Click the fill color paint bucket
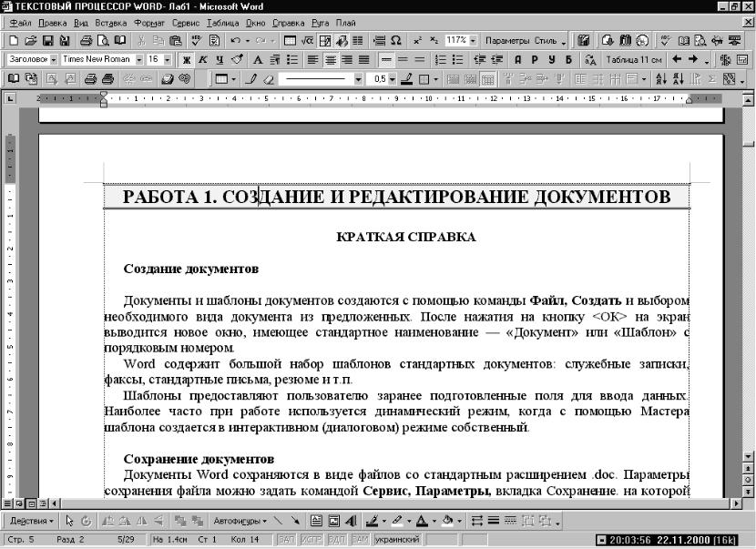 pyautogui.click(x=447, y=521)
